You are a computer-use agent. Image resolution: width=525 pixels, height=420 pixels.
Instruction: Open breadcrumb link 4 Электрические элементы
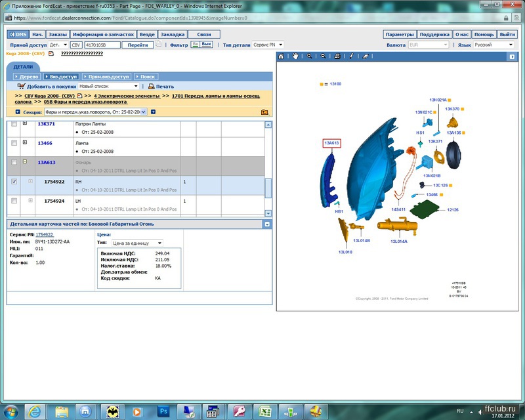(127, 96)
